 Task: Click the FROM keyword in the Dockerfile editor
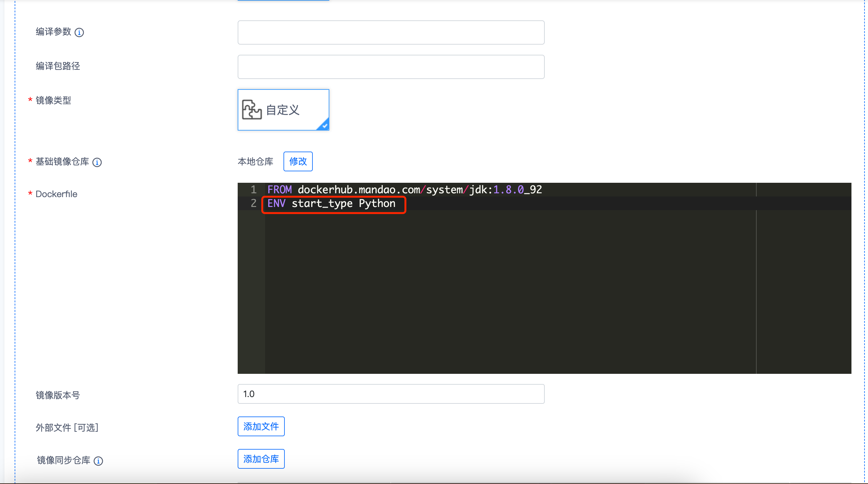[279, 189]
